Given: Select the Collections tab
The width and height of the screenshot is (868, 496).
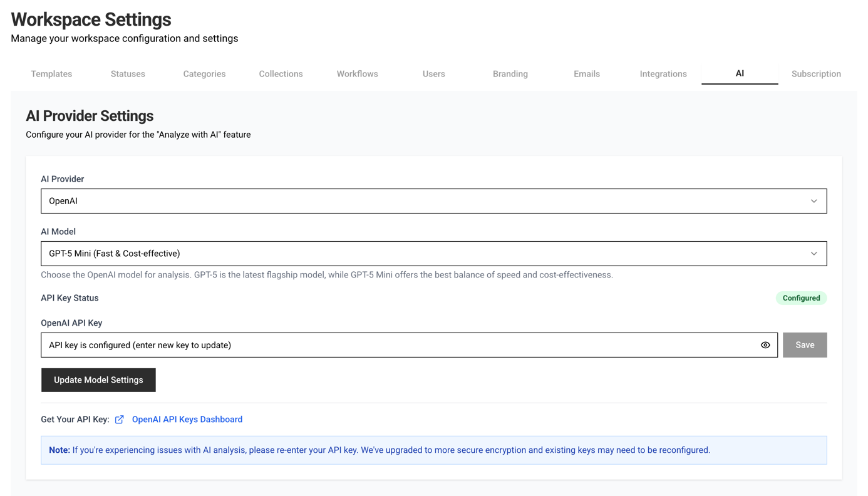Looking at the screenshot, I should [281, 74].
